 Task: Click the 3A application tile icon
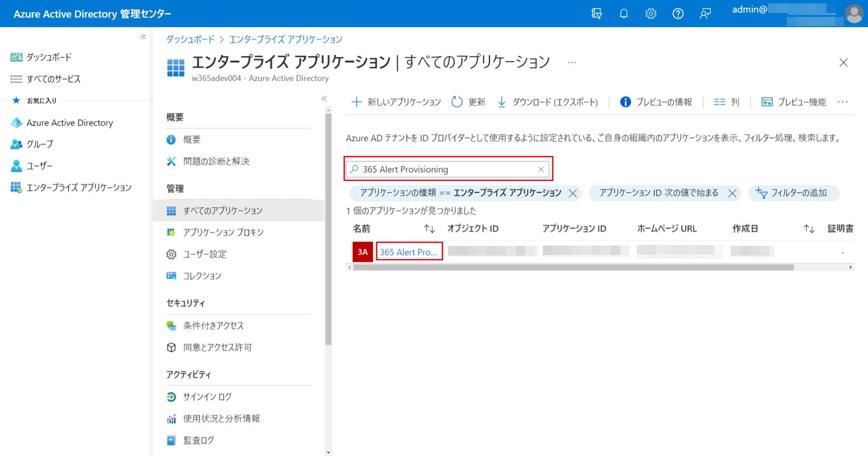[x=362, y=252]
